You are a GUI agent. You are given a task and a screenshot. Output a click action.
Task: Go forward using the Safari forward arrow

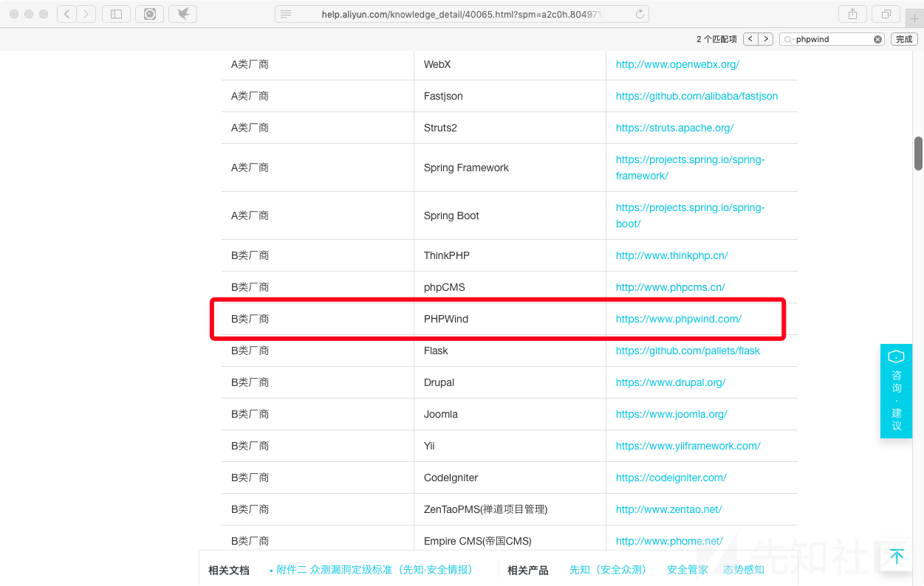click(x=86, y=14)
